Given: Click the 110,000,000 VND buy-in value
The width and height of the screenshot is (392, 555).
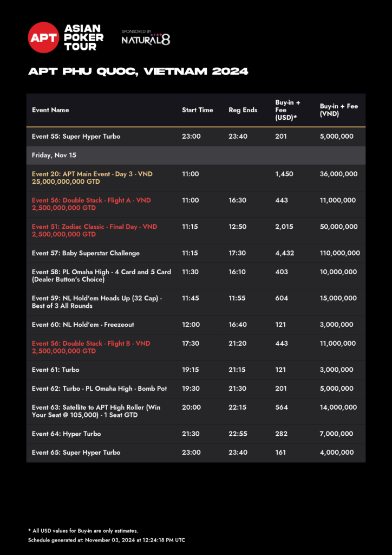Looking at the screenshot, I should click(340, 253).
